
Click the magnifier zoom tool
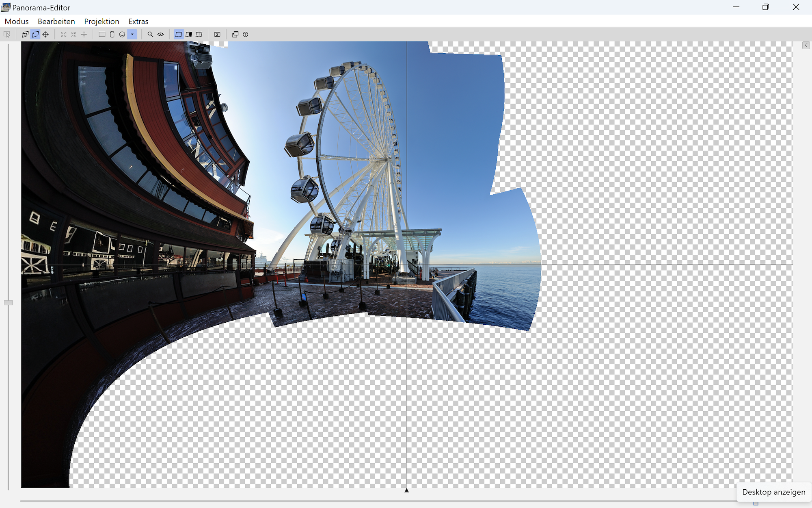150,35
